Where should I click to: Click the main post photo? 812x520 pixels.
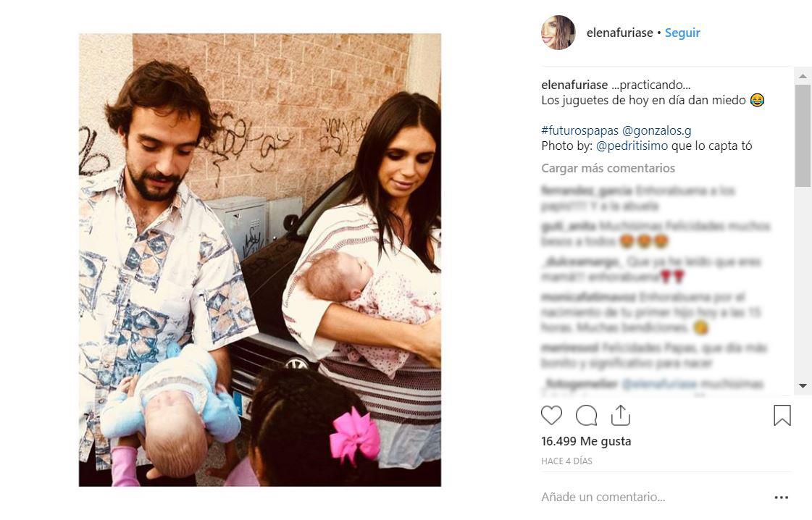click(x=260, y=260)
